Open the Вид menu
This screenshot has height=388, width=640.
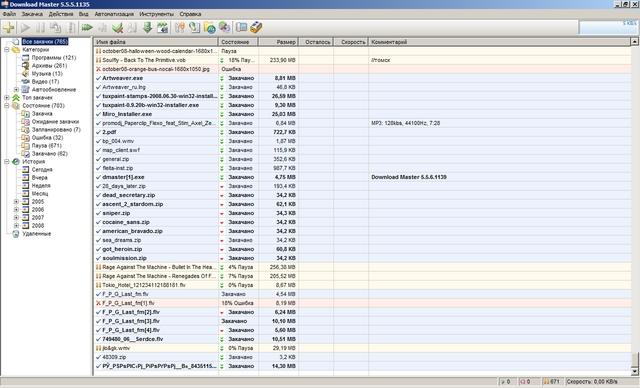84,14
